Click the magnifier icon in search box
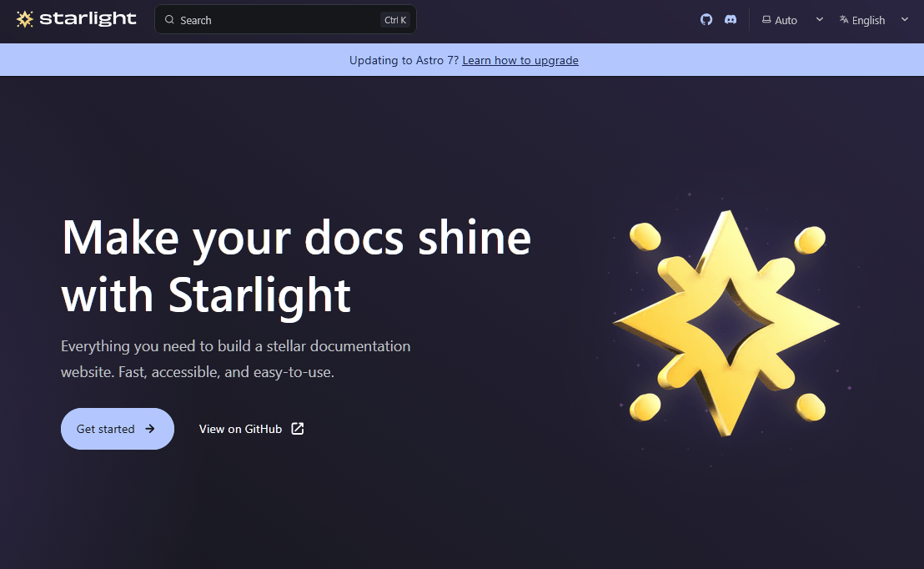This screenshot has width=924, height=569. pos(169,19)
